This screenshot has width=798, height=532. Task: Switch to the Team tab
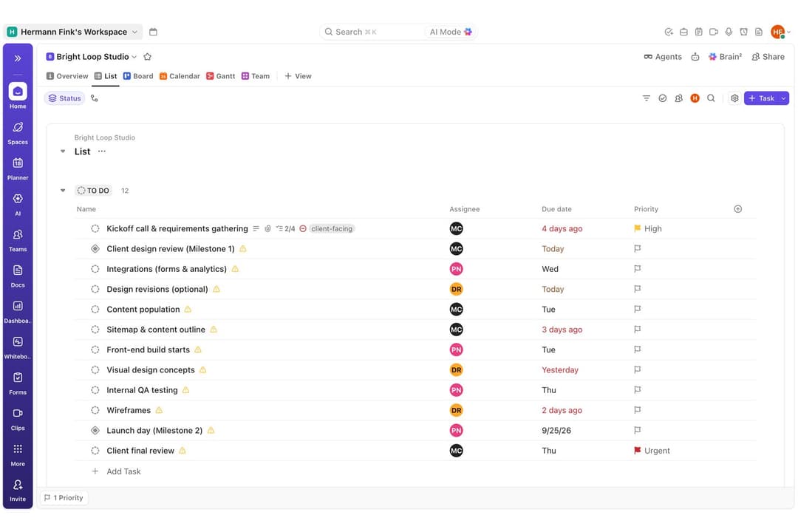[x=256, y=76]
